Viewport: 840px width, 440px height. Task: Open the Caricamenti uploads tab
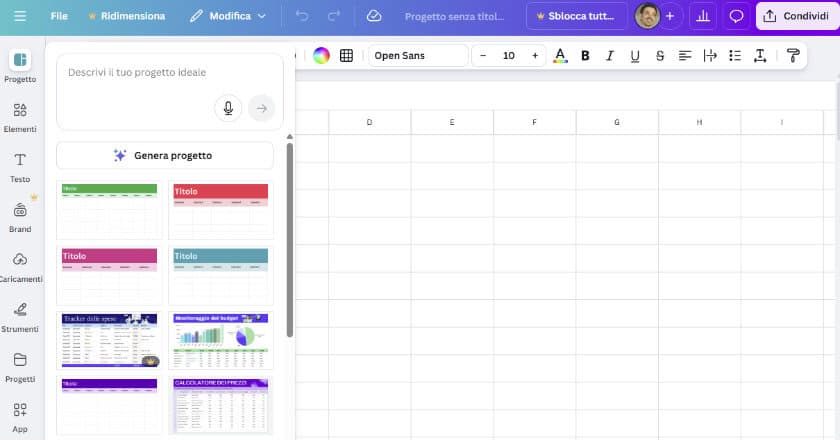pyautogui.click(x=20, y=267)
